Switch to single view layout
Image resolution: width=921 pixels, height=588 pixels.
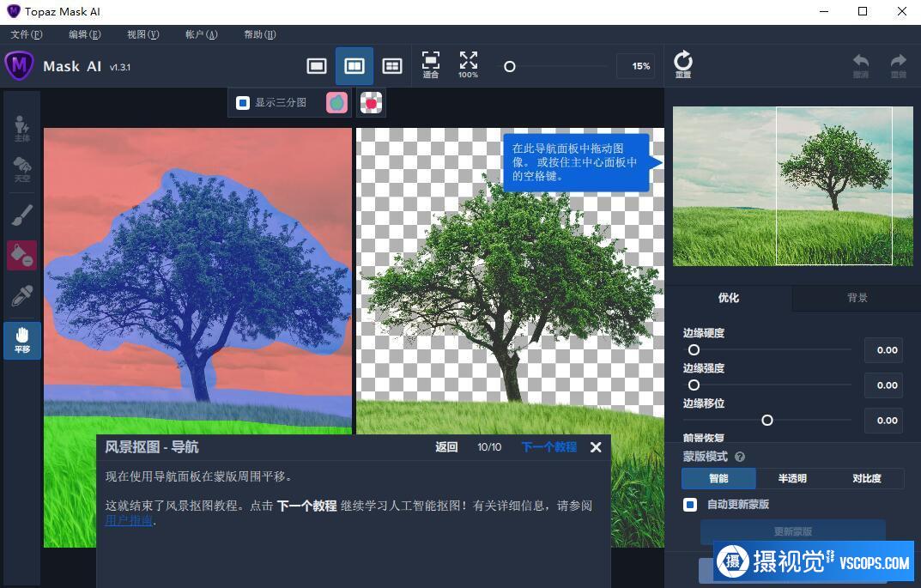(317, 66)
